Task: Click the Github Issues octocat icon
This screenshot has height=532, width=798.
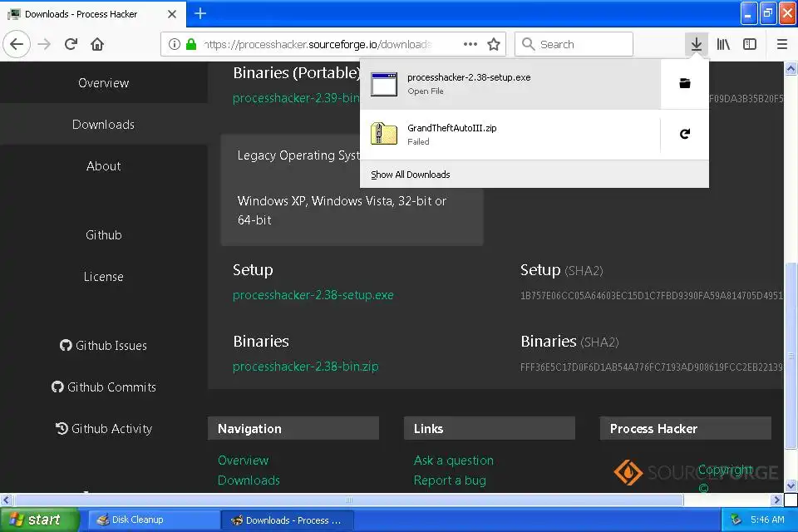Action: pos(66,346)
